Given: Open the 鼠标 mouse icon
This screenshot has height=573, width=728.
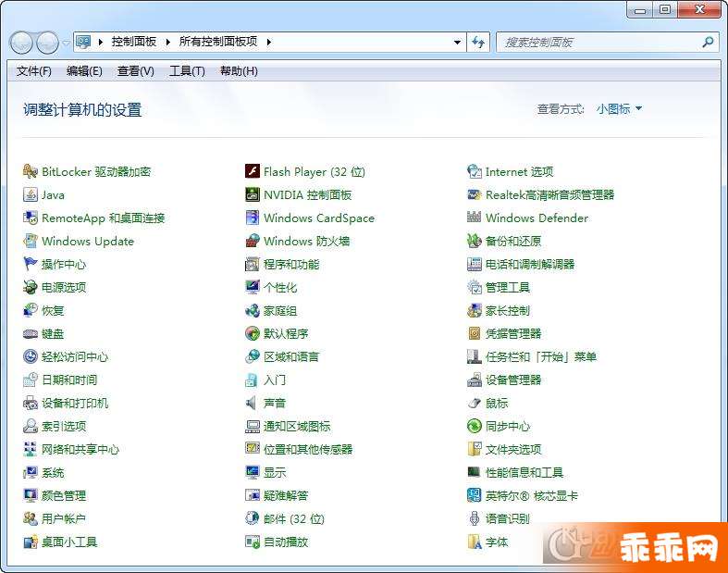Looking at the screenshot, I should point(474,403).
